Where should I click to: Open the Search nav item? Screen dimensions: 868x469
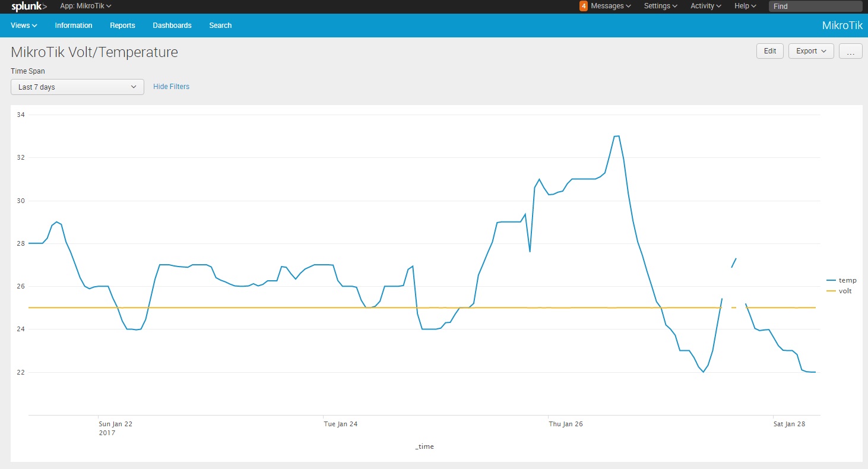(220, 26)
